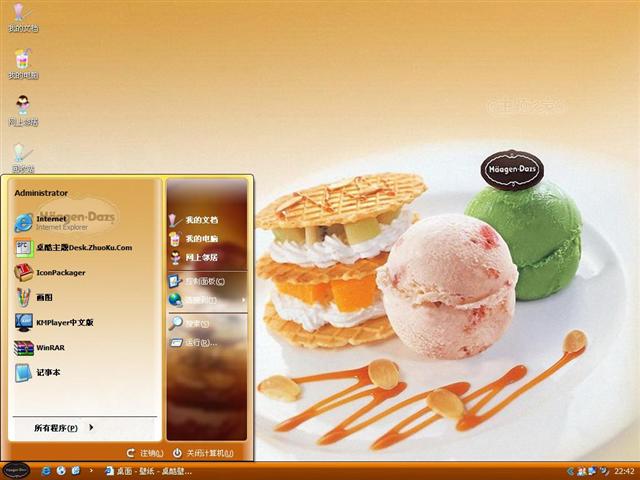Launch 画图 paint program
The image size is (640, 480).
click(33, 297)
